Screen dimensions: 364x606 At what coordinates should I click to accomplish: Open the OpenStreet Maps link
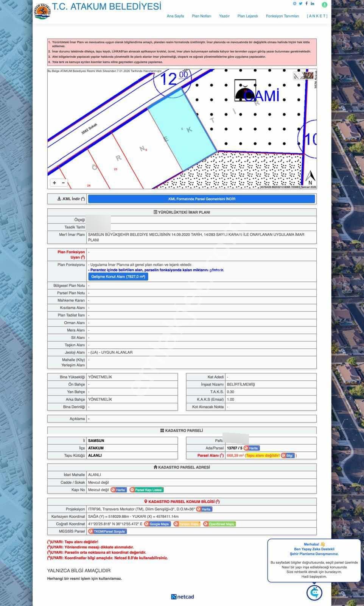[219, 524]
